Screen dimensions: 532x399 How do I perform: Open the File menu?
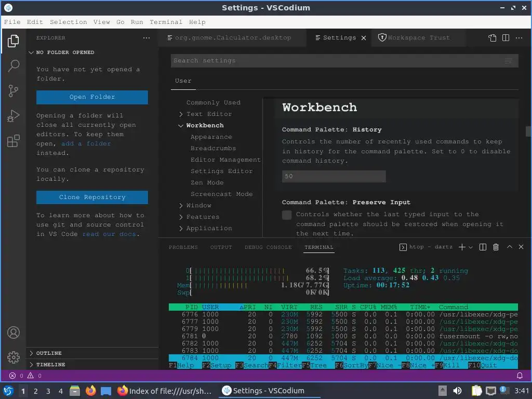click(x=12, y=22)
